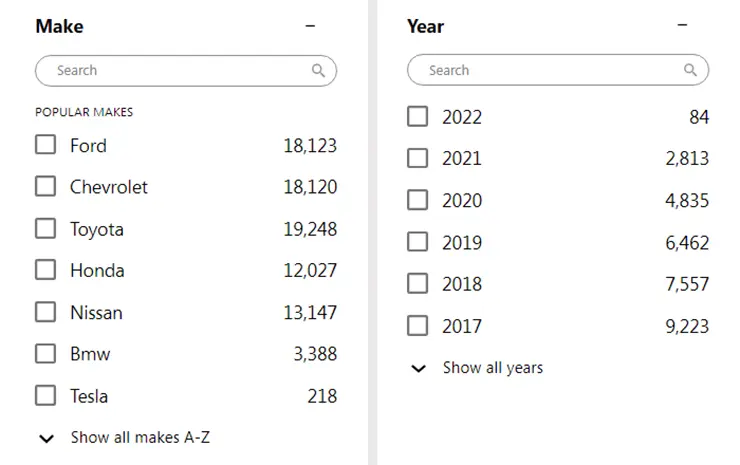Focus the Year search field
Screen dimensions: 740x465
558,70
